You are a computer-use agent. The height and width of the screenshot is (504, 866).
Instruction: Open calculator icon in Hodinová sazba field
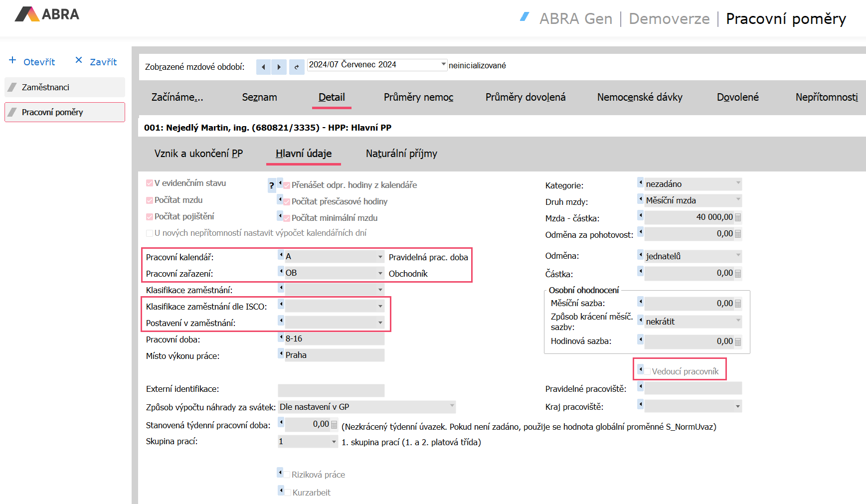pos(738,342)
